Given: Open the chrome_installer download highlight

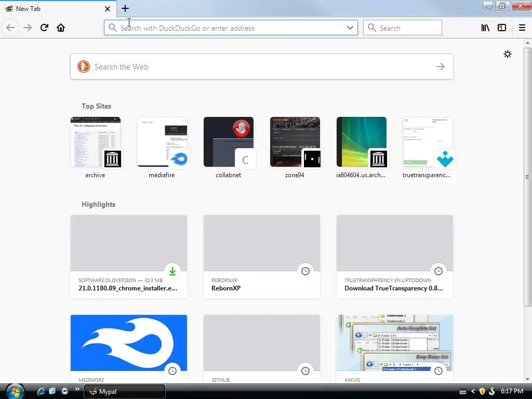Looking at the screenshot, I should pyautogui.click(x=129, y=257).
